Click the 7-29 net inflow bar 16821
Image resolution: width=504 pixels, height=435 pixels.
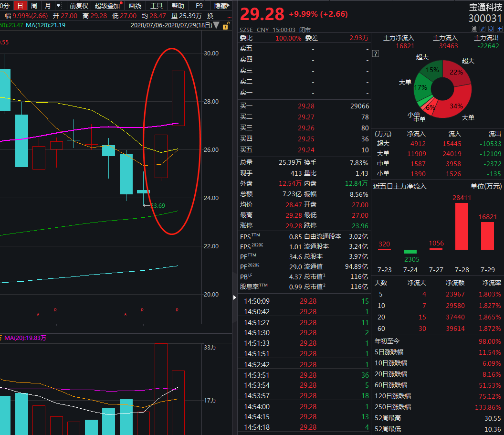tap(487, 236)
